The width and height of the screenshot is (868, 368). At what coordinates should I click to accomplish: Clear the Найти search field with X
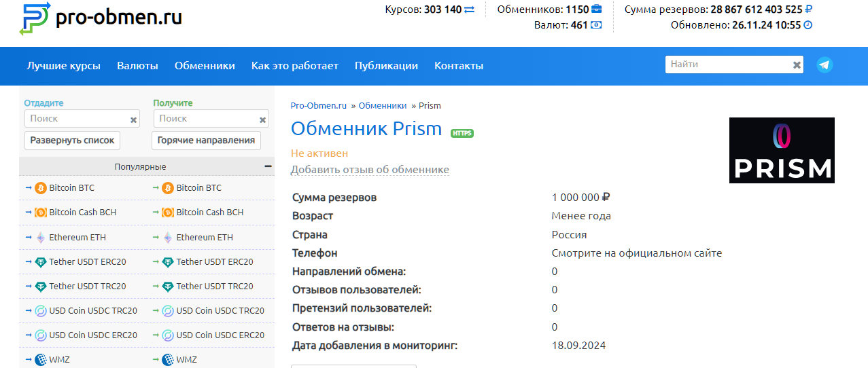[x=797, y=65]
